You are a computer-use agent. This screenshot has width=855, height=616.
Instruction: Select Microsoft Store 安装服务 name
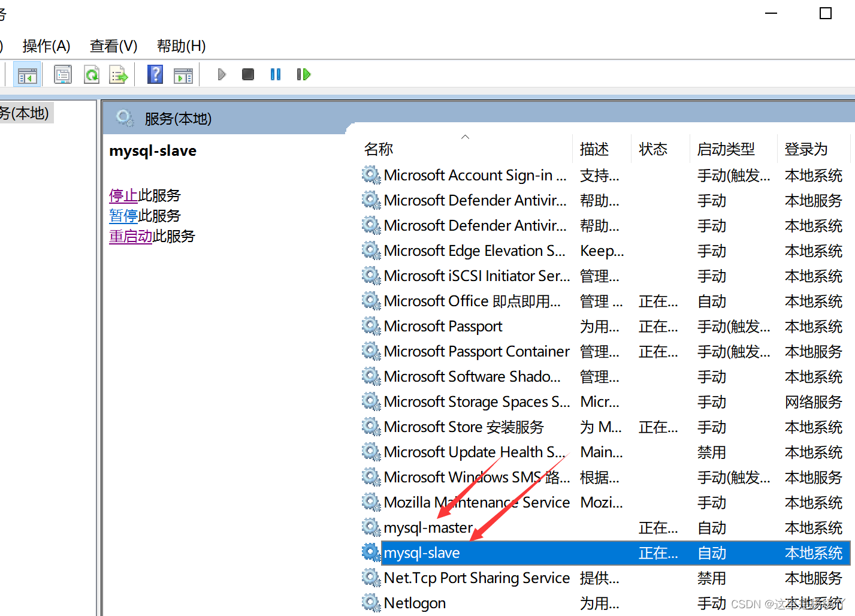(464, 427)
